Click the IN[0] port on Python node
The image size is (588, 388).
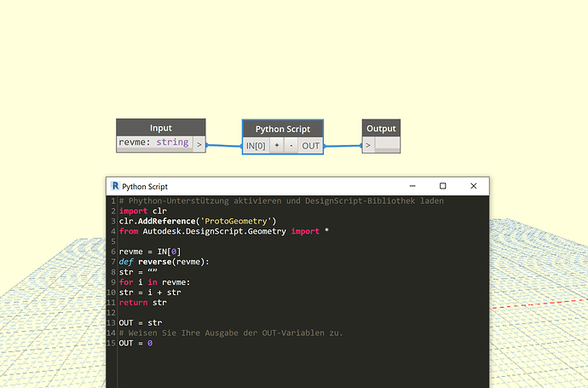256,146
